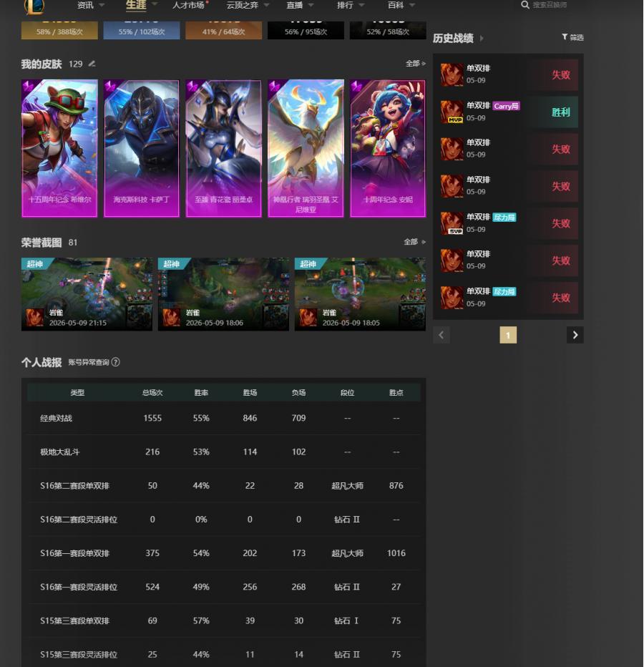The height and width of the screenshot is (667, 644).
Task: Open the 资讯 dropdown arrow
Action: tap(102, 5)
